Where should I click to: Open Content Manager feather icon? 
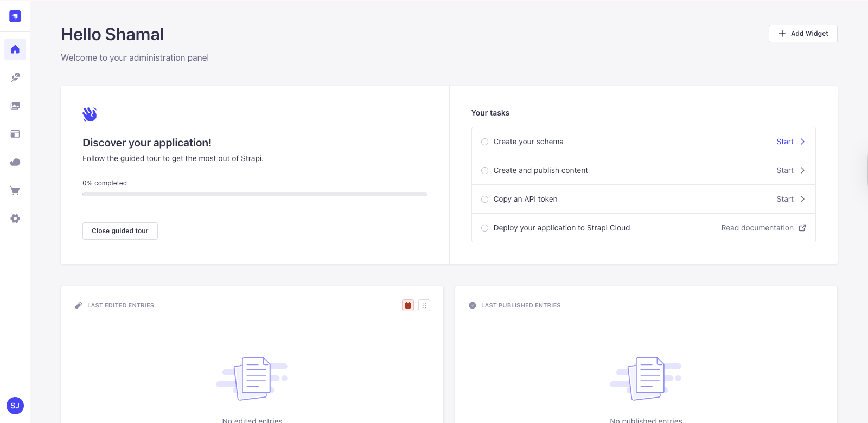15,78
